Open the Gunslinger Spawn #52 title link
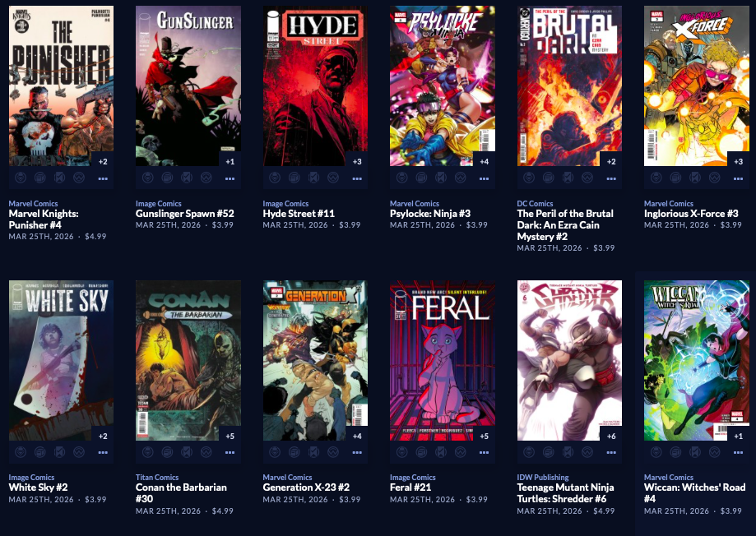The width and height of the screenshot is (756, 536). coord(184,214)
